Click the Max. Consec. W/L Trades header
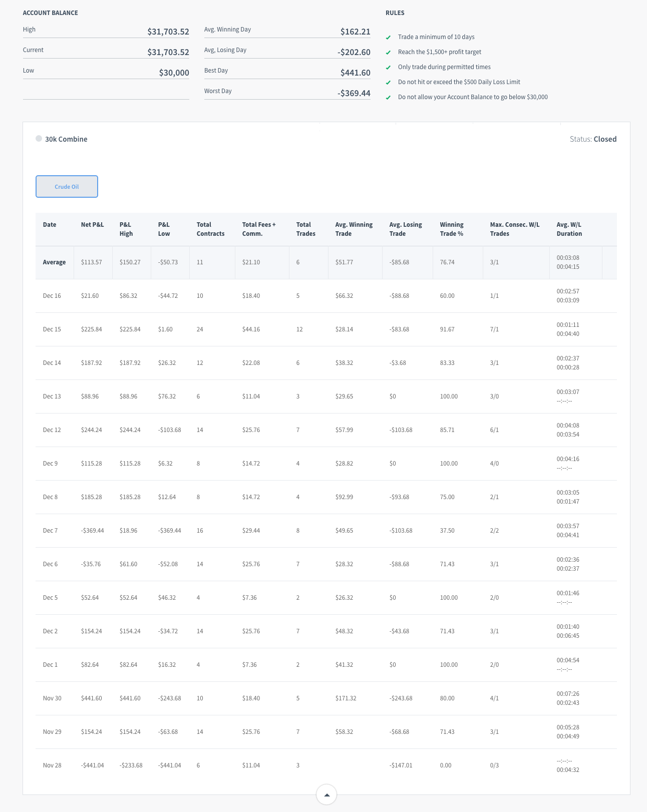 [515, 229]
